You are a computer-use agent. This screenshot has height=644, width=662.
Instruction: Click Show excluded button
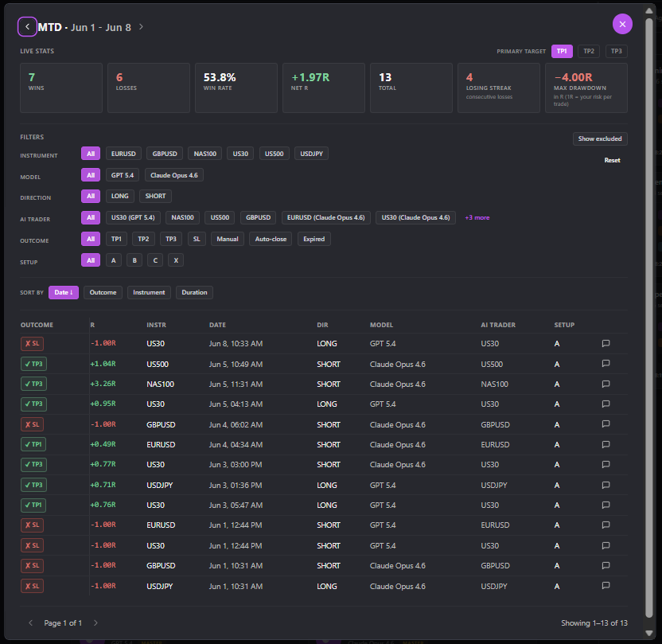(600, 139)
